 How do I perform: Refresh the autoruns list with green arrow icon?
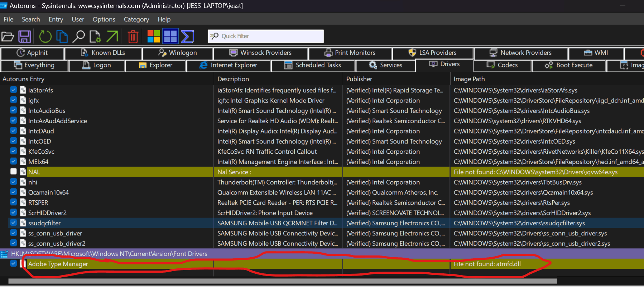click(45, 37)
